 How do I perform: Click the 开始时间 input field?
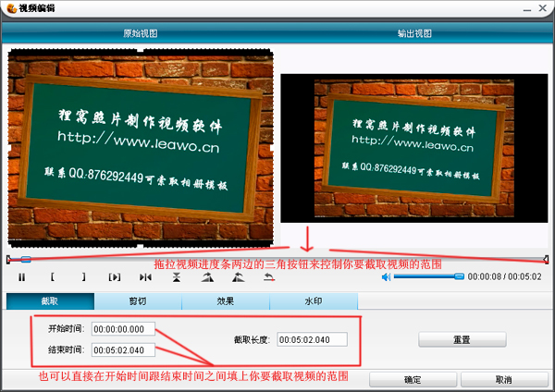click(123, 329)
